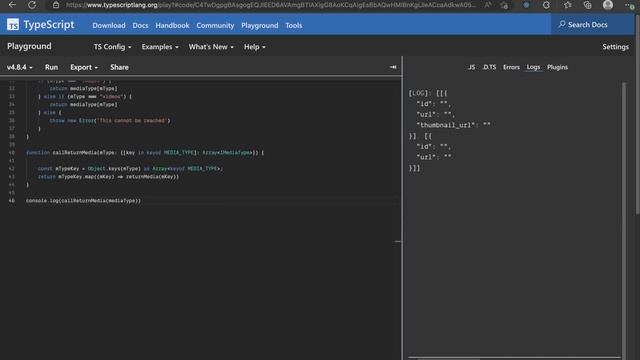Open the TypeScript version v4.8.4 dropdown

coord(19,67)
